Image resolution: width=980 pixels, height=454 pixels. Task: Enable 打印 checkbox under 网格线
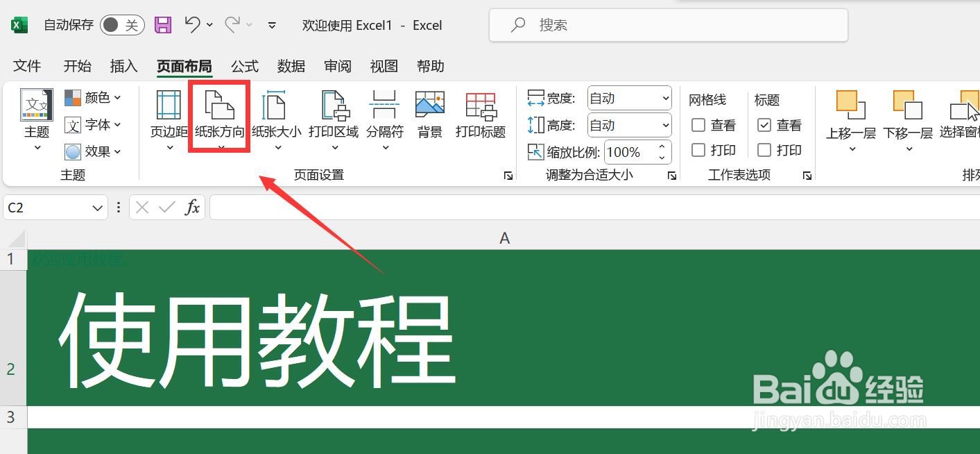698,150
